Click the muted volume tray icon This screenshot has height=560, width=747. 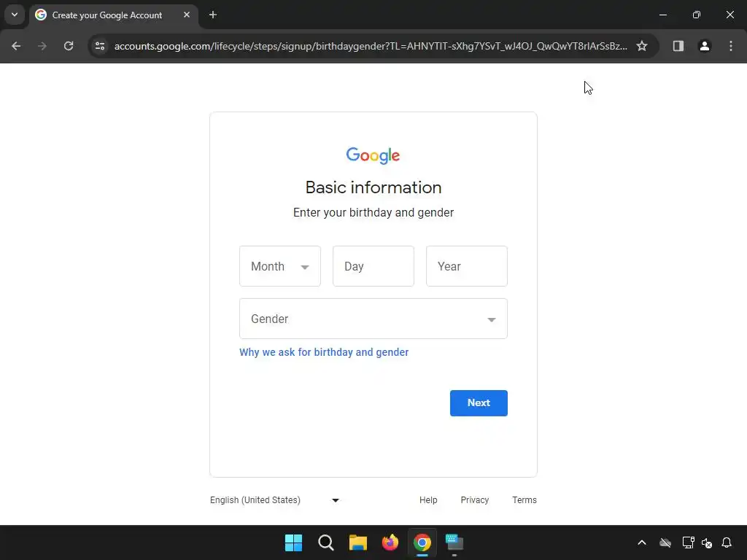point(706,542)
